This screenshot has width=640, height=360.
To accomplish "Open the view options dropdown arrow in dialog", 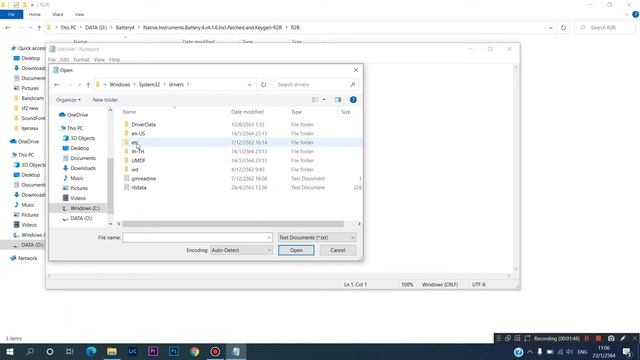I will [324, 100].
